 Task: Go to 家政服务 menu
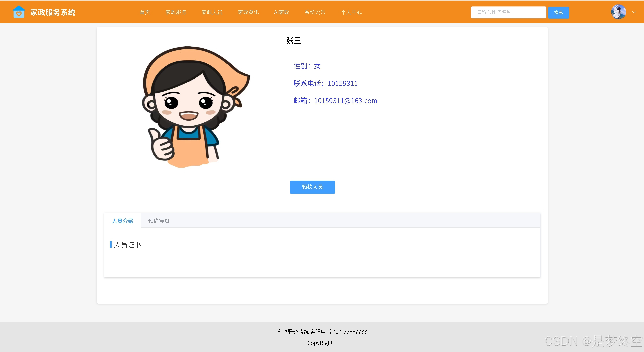[176, 12]
